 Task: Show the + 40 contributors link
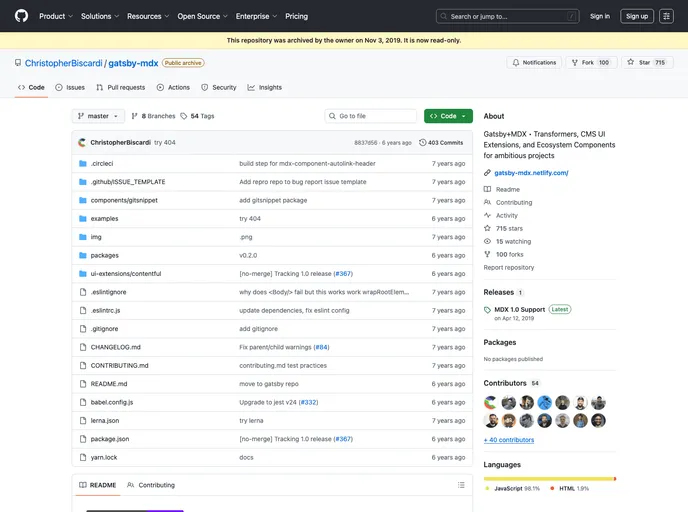pyautogui.click(x=509, y=440)
